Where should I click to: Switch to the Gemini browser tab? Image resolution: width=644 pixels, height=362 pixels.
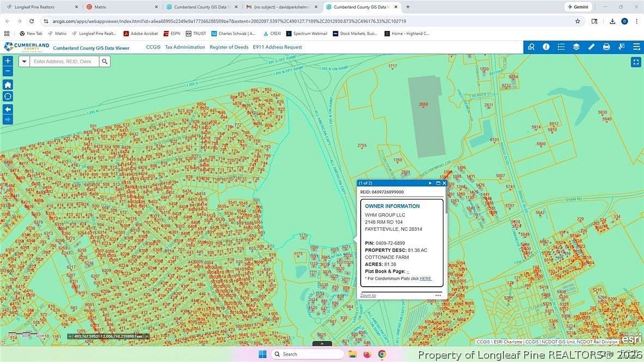[x=578, y=7]
